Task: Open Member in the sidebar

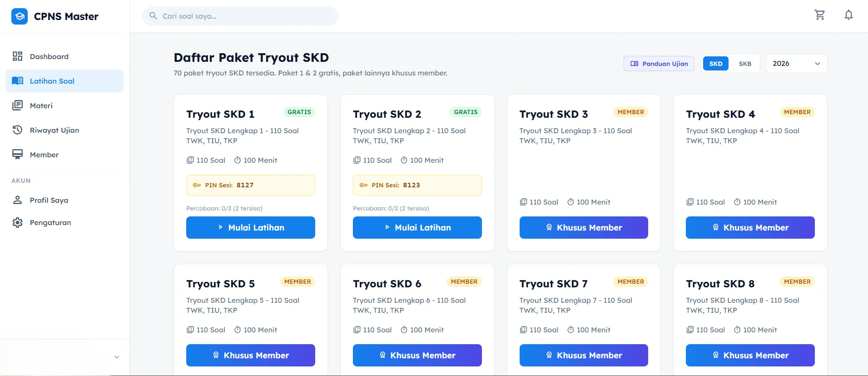Action: click(64, 155)
